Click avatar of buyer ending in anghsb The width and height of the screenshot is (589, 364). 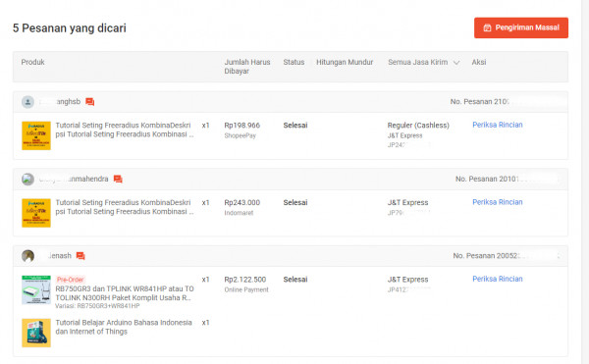tap(27, 102)
